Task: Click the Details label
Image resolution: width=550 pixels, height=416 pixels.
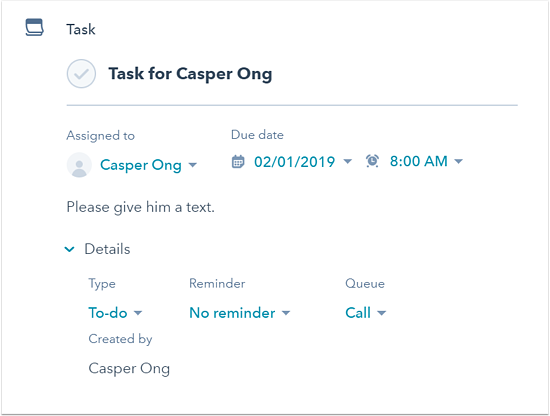Action: [x=107, y=249]
